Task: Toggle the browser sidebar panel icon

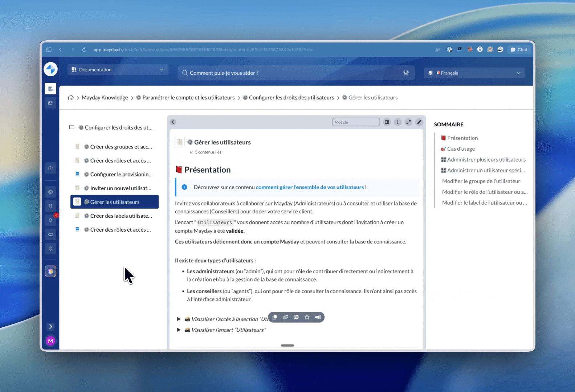Action: (49, 50)
